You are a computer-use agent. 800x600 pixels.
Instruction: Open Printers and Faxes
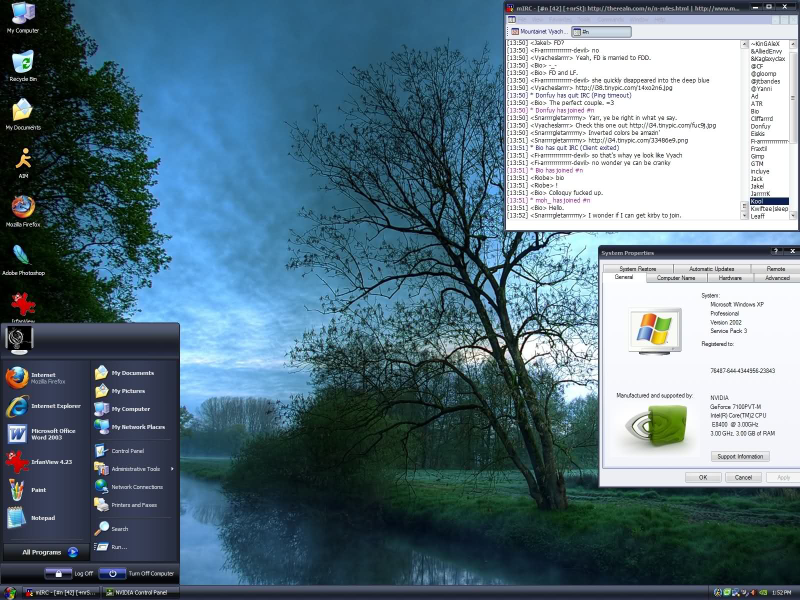point(134,505)
